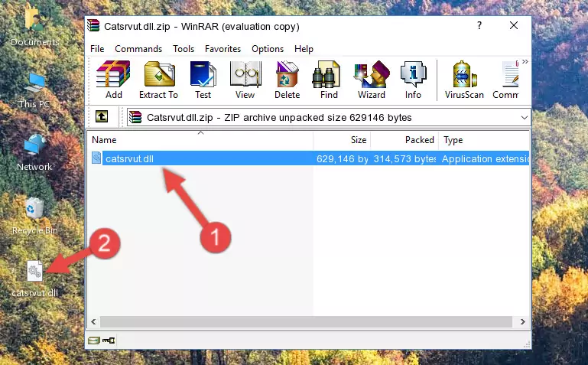Viewport: 588px width, 365px height.
Task: Click the catsrvut.dll file icon in list
Action: [96, 158]
